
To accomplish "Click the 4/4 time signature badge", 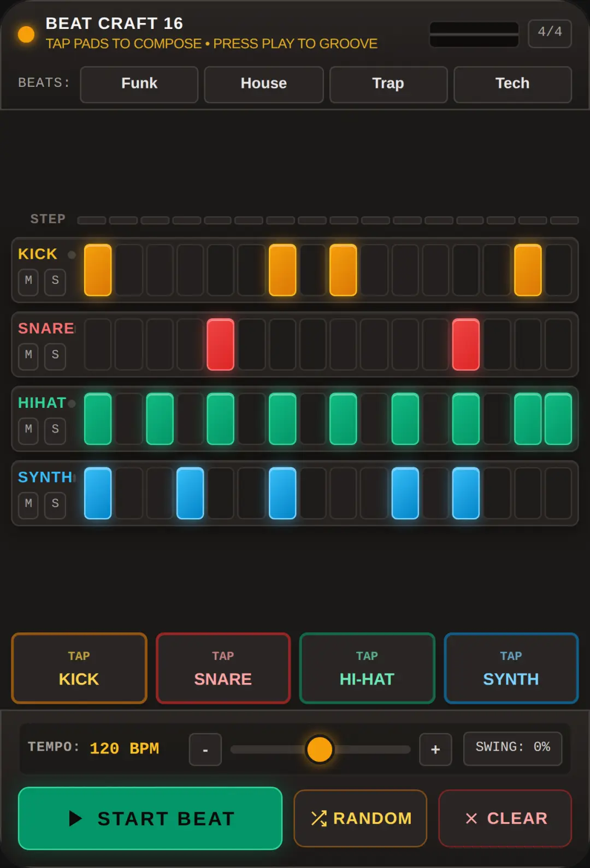I will click(x=550, y=33).
